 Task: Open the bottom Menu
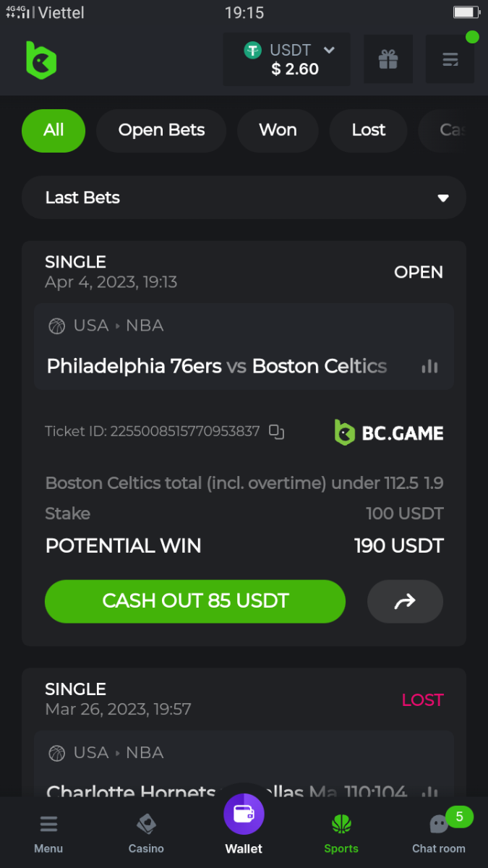pos(48,833)
